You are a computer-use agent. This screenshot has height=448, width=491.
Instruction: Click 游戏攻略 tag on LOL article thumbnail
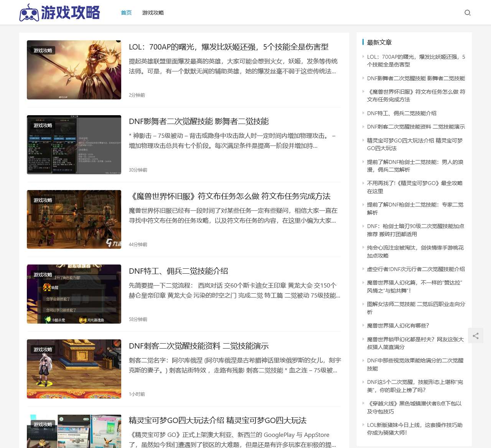[43, 51]
